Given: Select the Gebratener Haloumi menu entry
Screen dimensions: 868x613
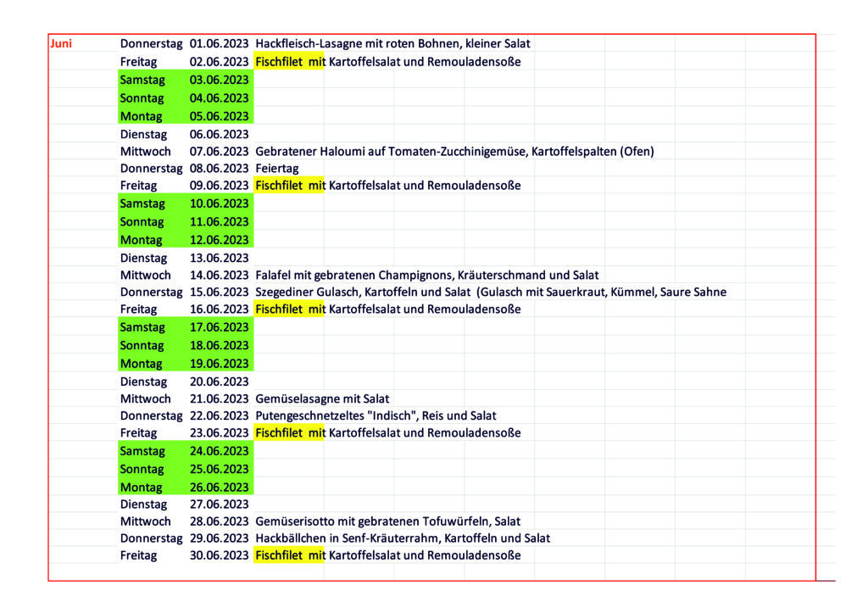Looking at the screenshot, I should 454,152.
